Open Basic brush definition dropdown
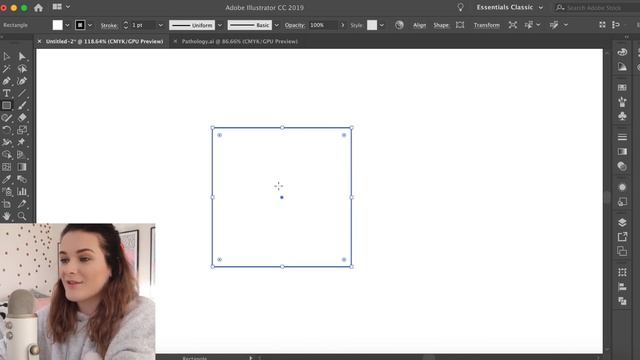Viewport: 640px width, 360px height. coord(276,25)
